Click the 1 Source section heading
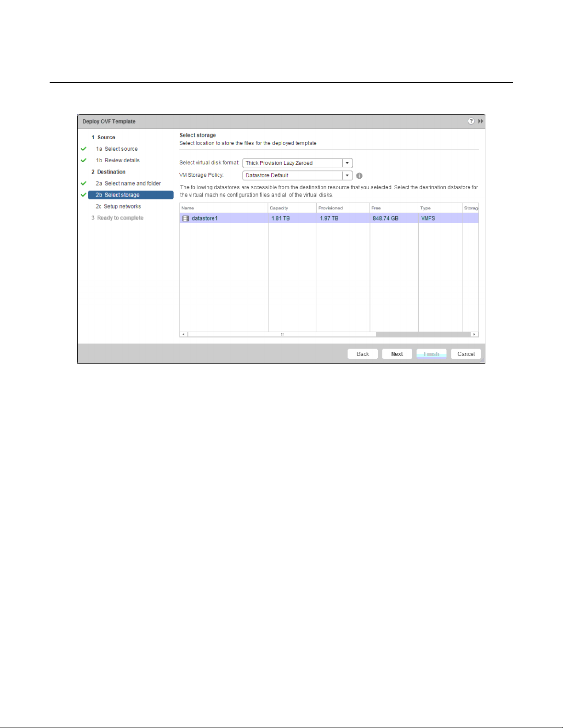563x728 pixels. 103,137
